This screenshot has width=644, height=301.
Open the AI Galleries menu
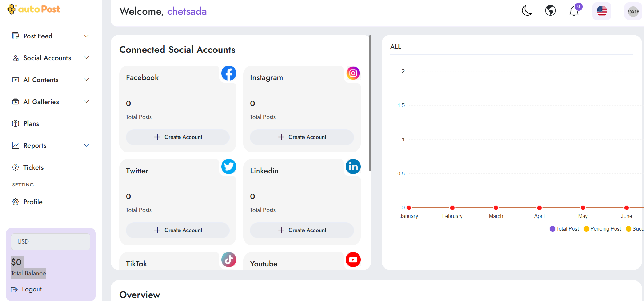click(51, 102)
